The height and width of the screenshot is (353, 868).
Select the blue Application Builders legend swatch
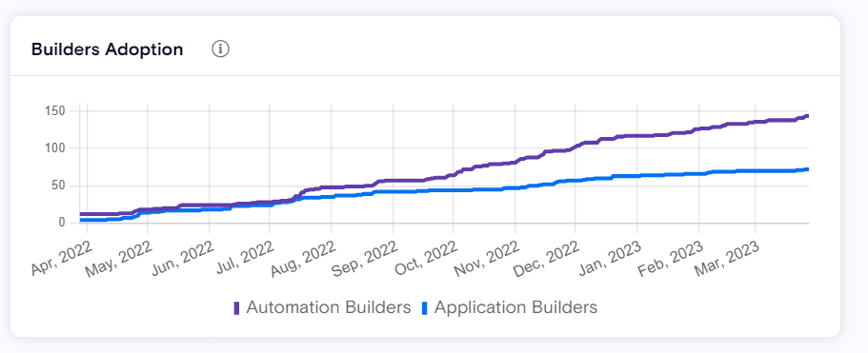[425, 307]
